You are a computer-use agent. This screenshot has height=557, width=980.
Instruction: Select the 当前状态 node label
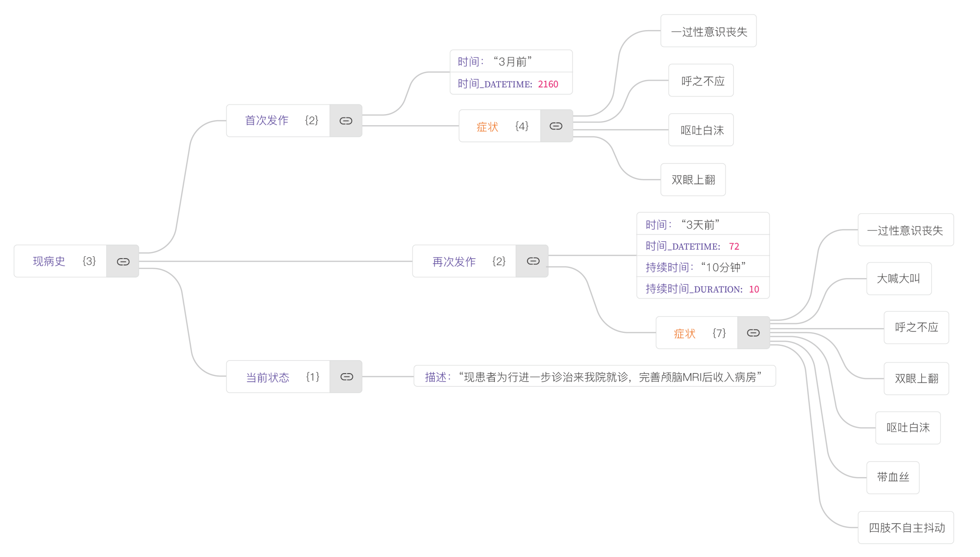[x=267, y=376]
